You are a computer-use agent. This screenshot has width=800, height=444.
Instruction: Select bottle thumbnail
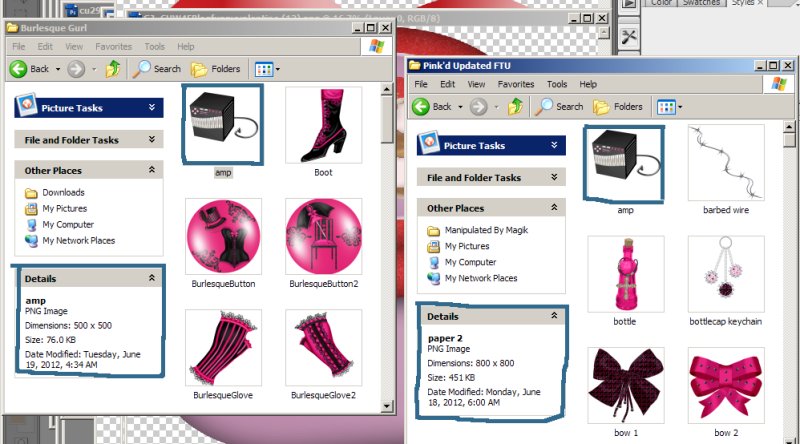click(626, 274)
